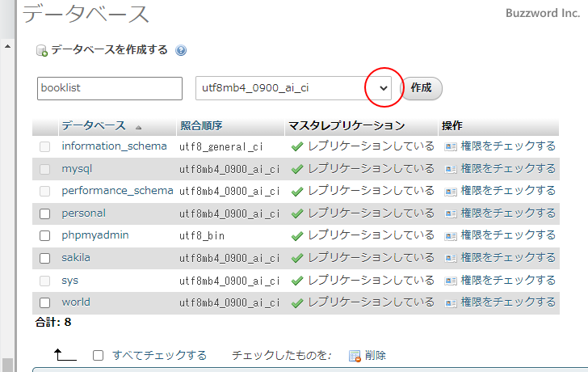Viewport: 588px width, 372px height.
Task: Click utf8_general_ci collation cell text
Action: pyautogui.click(x=220, y=146)
